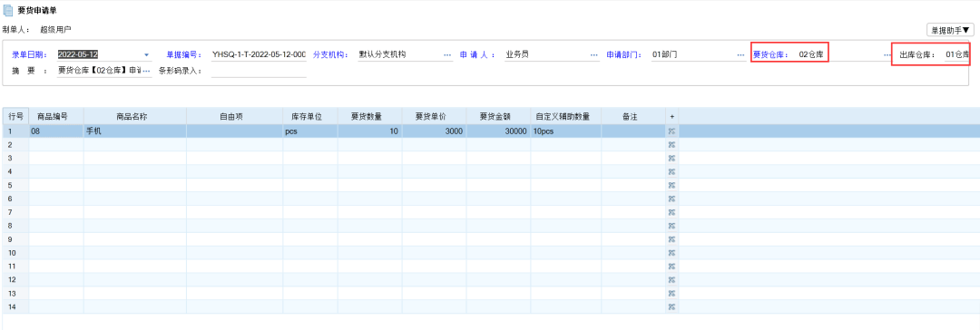Remove row 8 using its X icon
Viewport: 980px width, 330px height.
point(671,226)
